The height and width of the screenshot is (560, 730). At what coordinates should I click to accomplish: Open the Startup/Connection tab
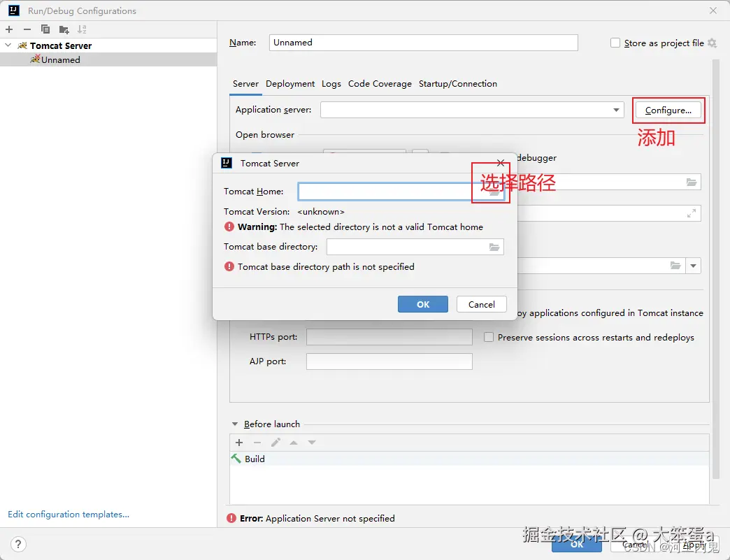457,84
